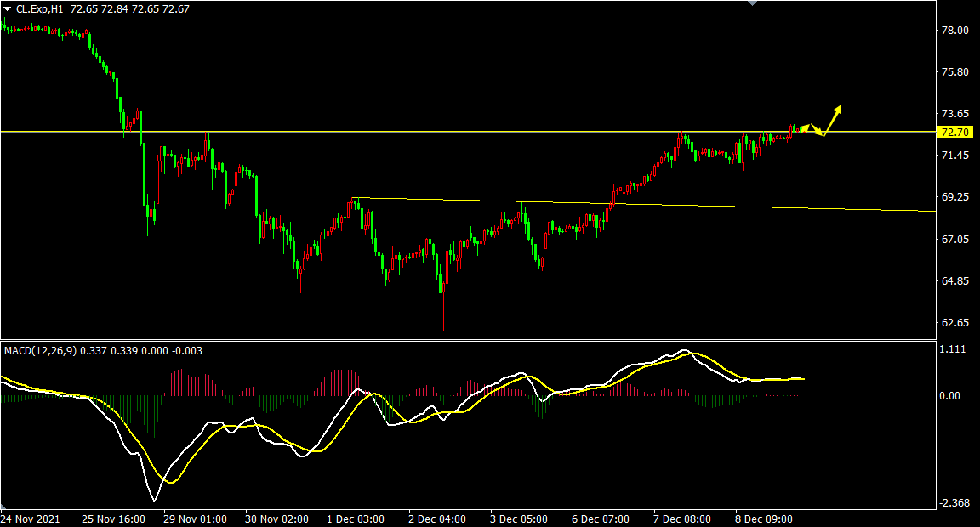Click the OHLC values 72.65 72.84 72.65 72.67
The image size is (980, 527).
[x=143, y=8]
